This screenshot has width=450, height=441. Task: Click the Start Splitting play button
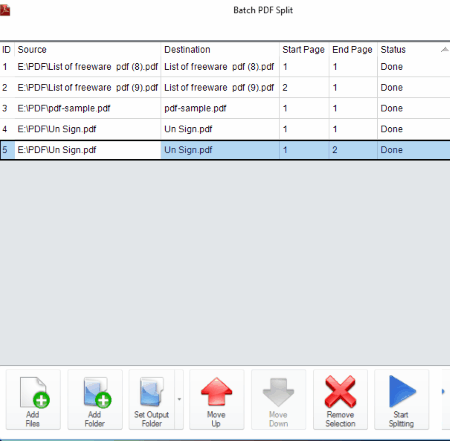point(402,399)
